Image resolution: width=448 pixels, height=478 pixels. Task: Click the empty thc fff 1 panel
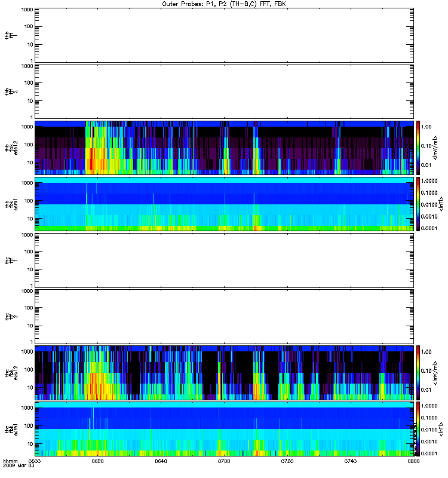point(224,261)
